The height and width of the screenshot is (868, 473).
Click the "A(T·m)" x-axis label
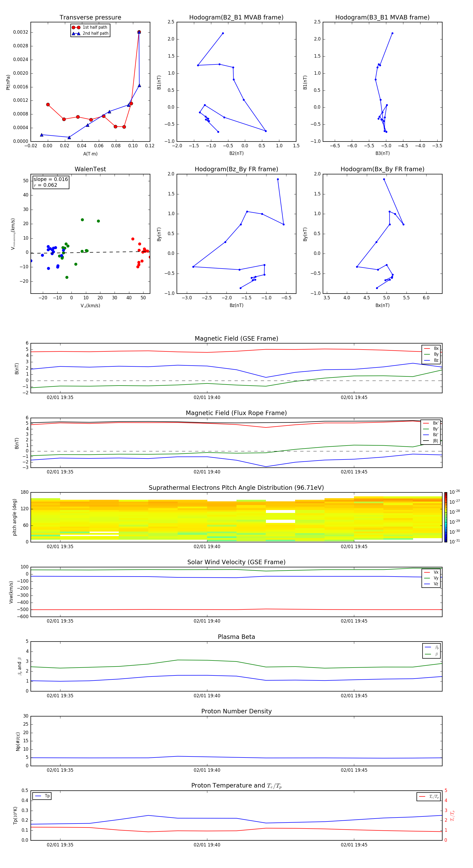90,154
